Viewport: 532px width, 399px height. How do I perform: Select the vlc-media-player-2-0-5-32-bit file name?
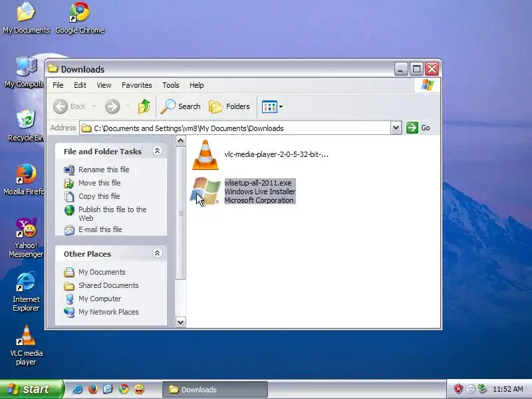point(276,154)
